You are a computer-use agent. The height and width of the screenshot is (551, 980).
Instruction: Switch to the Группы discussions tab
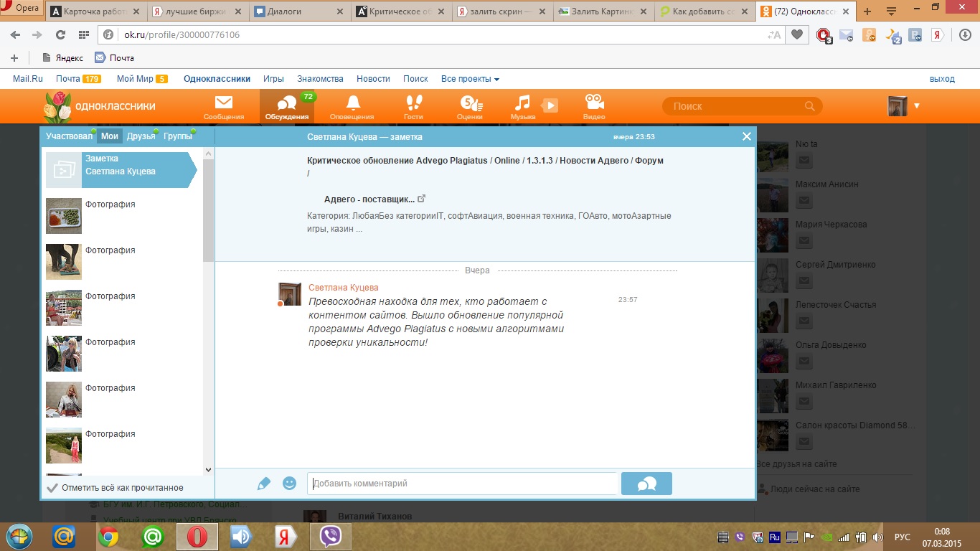point(177,136)
